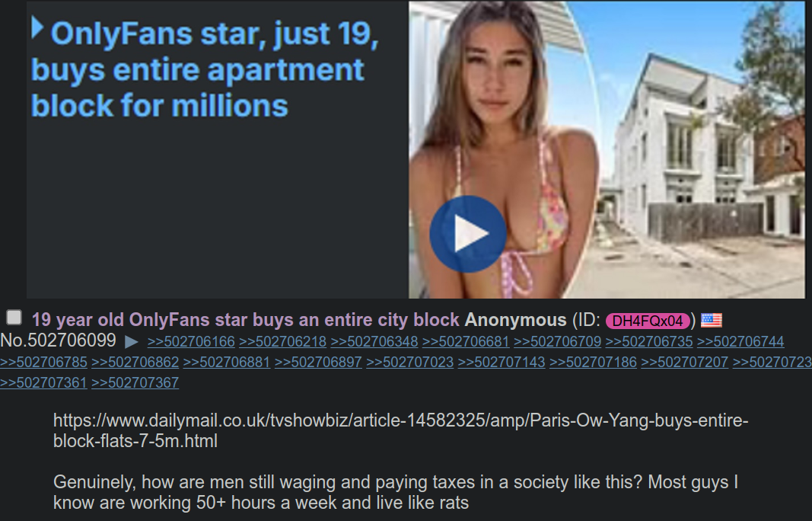The width and height of the screenshot is (812, 521).
Task: Open the post menu arrow beside No.502706099
Action: tap(132, 342)
